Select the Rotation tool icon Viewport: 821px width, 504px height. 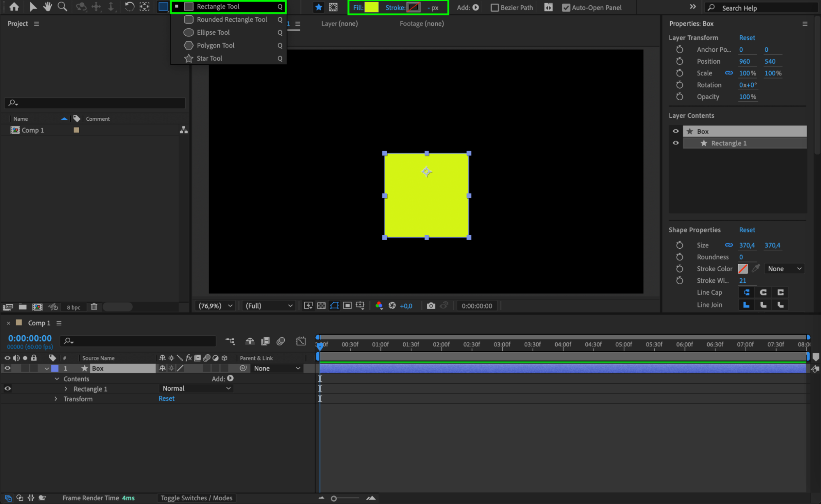pyautogui.click(x=129, y=7)
